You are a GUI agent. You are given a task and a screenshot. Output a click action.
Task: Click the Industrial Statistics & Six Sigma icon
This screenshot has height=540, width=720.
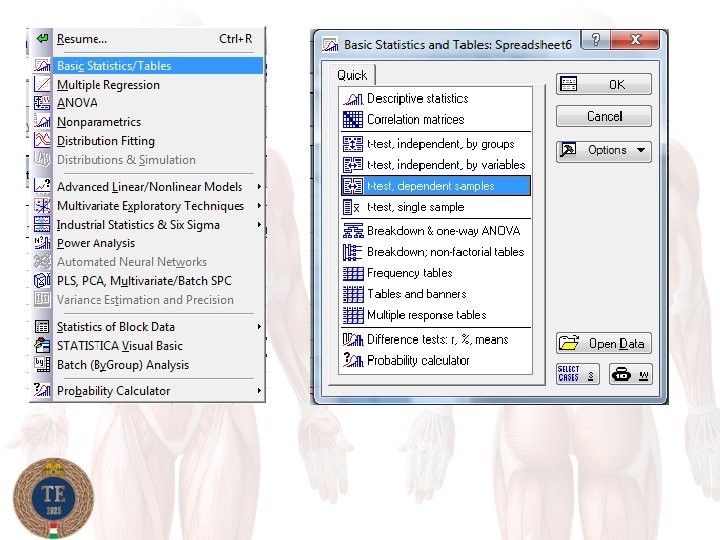pyautogui.click(x=42, y=224)
